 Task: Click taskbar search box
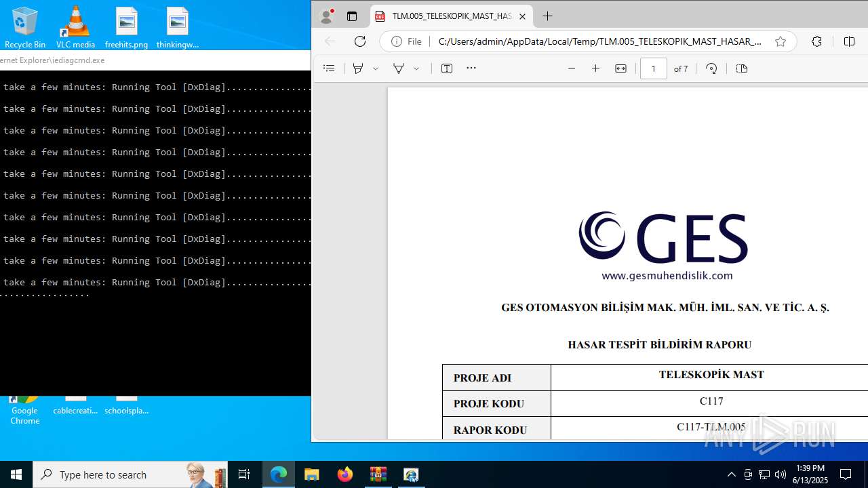pos(130,474)
